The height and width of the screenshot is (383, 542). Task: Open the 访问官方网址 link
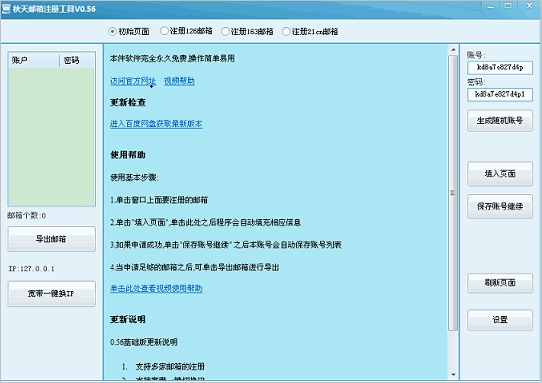click(x=133, y=81)
